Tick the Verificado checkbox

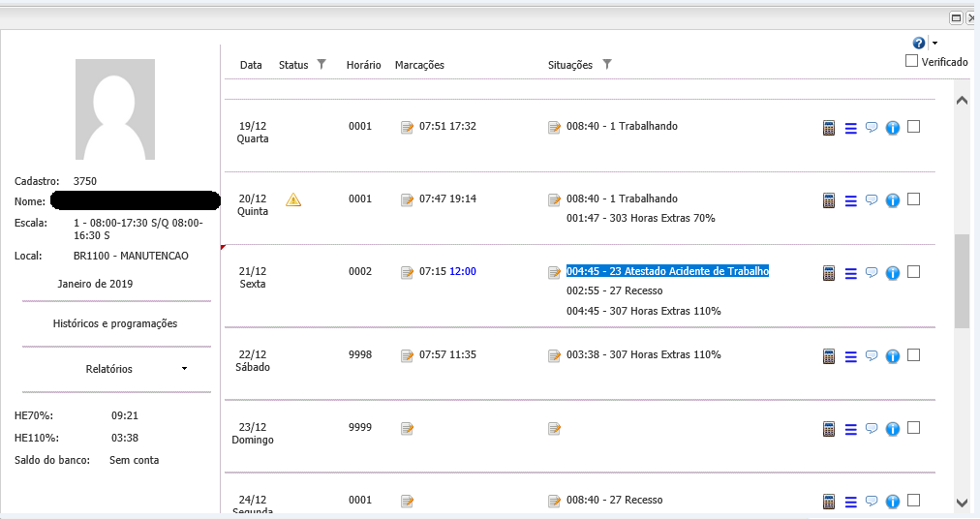(912, 61)
